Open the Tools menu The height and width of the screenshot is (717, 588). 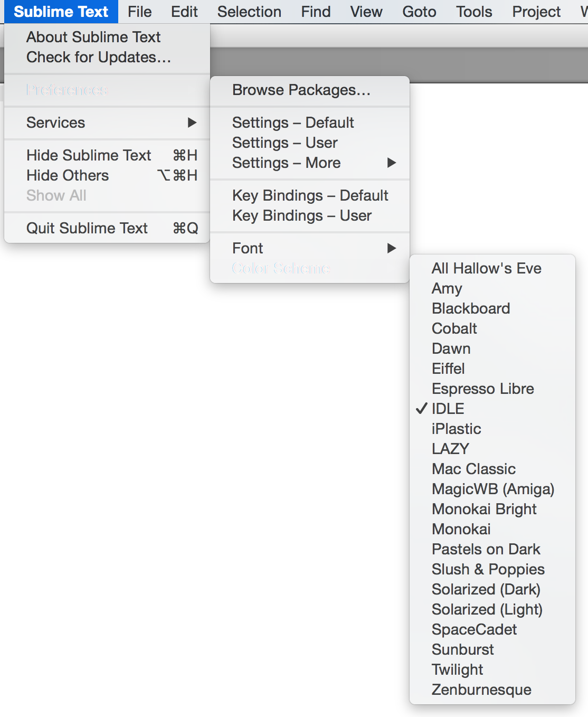[x=473, y=12]
